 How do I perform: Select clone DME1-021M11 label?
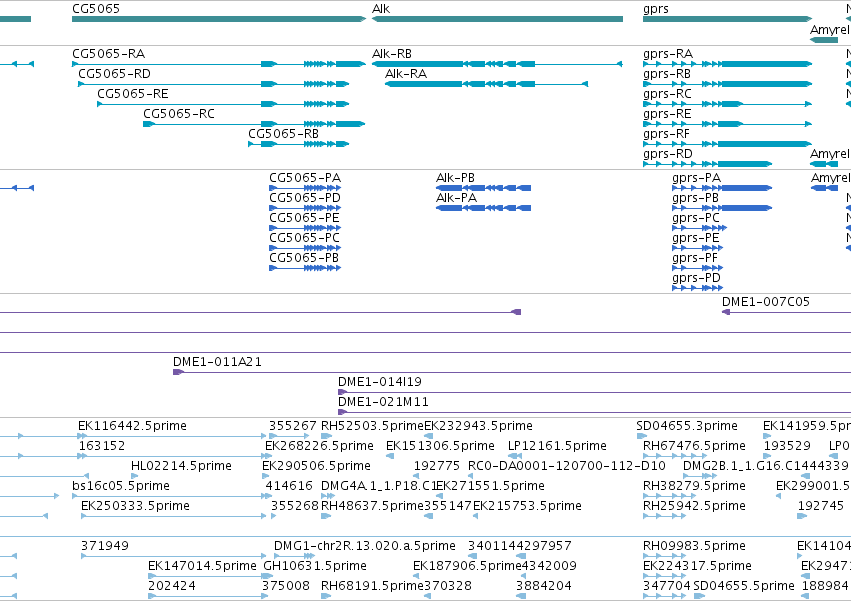point(383,402)
